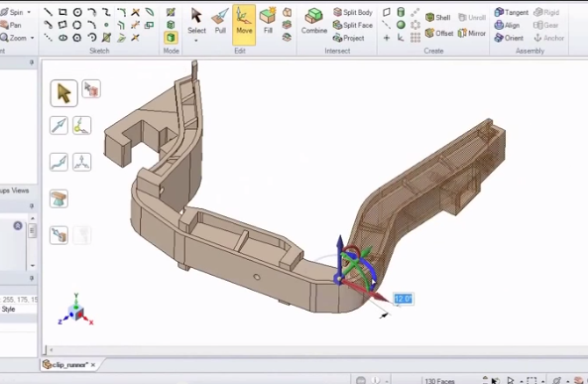The width and height of the screenshot is (588, 384).
Task: Select the Tangent assembly tool
Action: [x=511, y=12]
